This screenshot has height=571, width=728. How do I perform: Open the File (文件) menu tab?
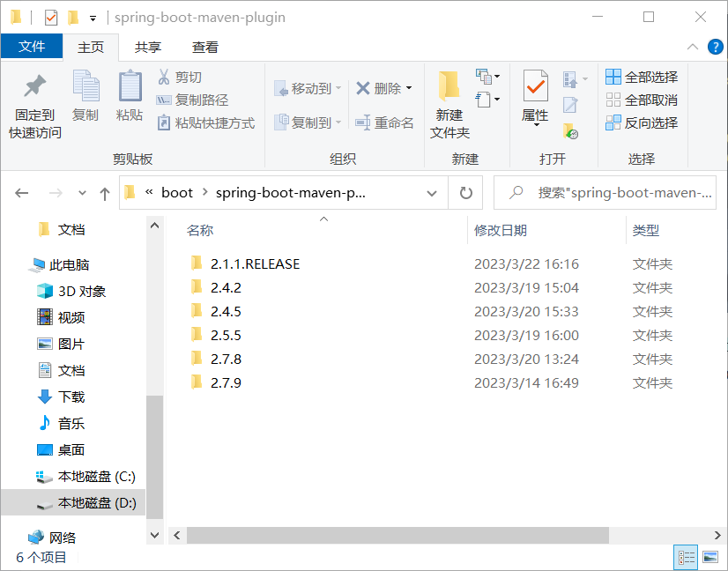coord(32,47)
